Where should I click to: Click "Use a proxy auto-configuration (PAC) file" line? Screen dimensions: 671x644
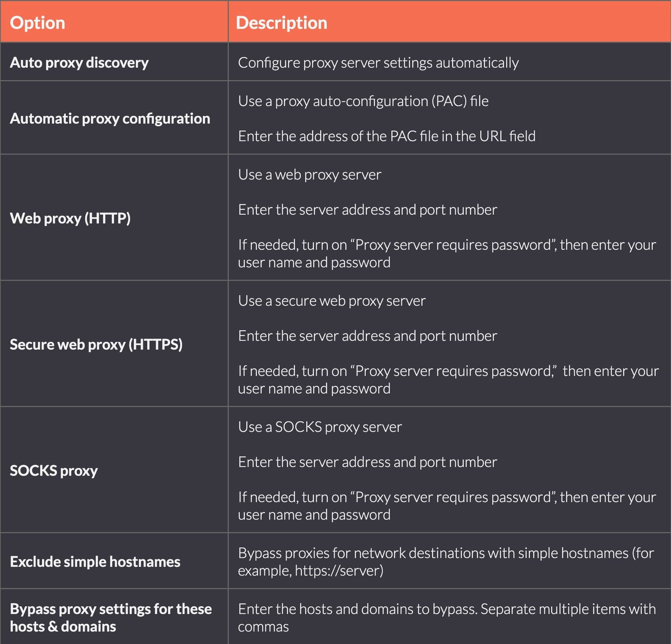363,101
